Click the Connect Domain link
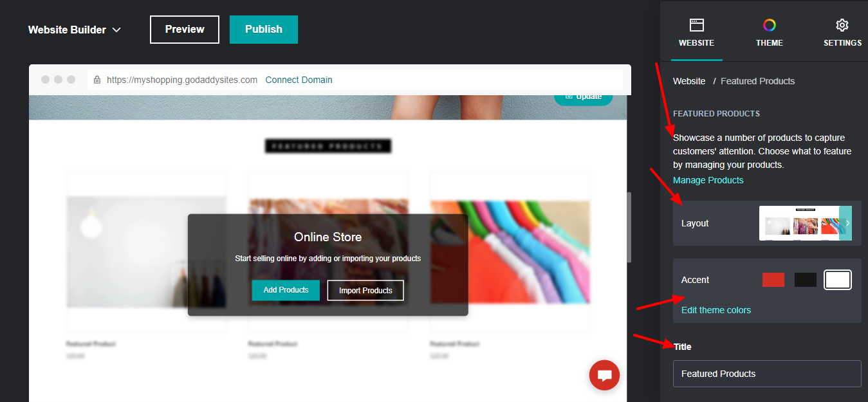868x402 pixels. click(299, 80)
